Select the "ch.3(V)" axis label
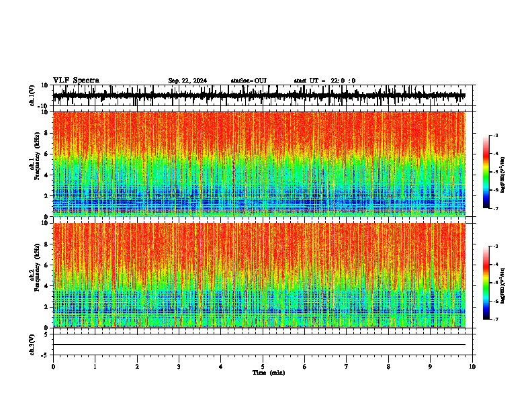 point(32,345)
